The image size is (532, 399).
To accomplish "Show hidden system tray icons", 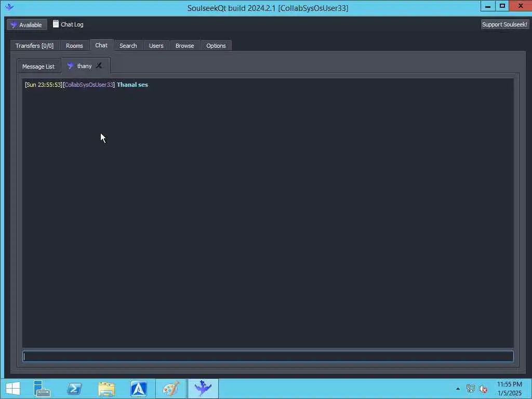I will [458, 389].
